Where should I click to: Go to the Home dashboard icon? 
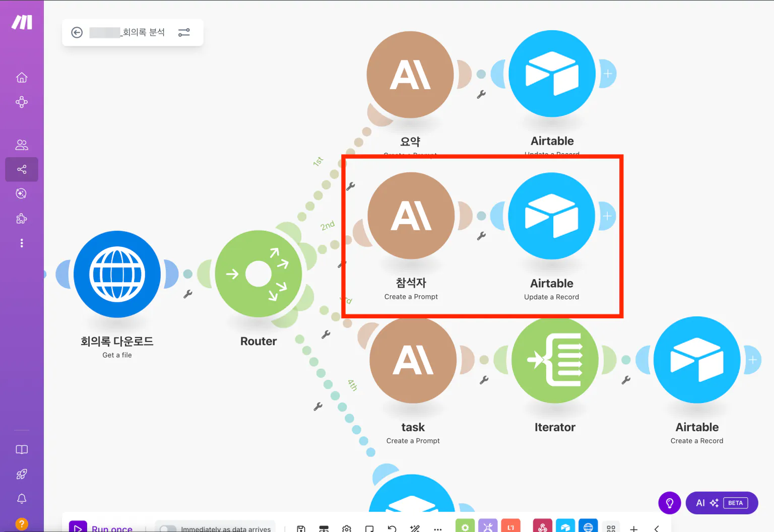click(22, 77)
